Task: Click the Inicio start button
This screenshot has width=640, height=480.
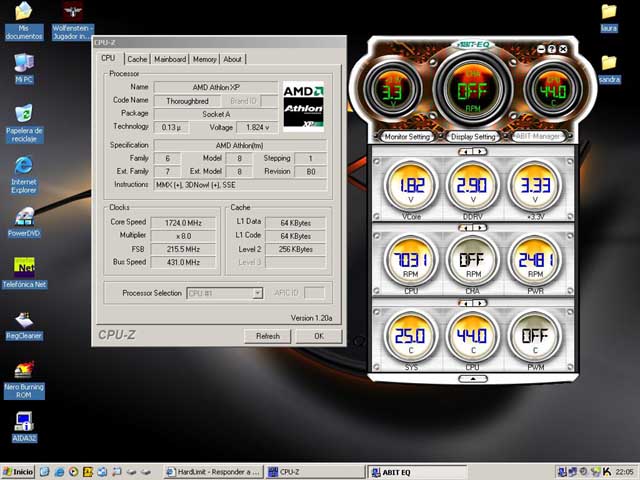Action: pyautogui.click(x=18, y=471)
